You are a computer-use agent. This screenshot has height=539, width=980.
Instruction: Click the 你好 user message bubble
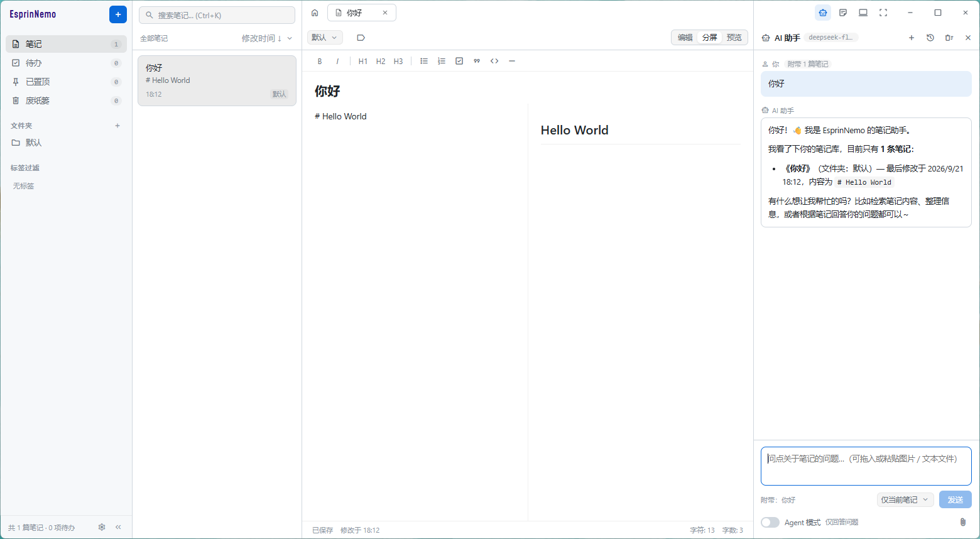(866, 84)
